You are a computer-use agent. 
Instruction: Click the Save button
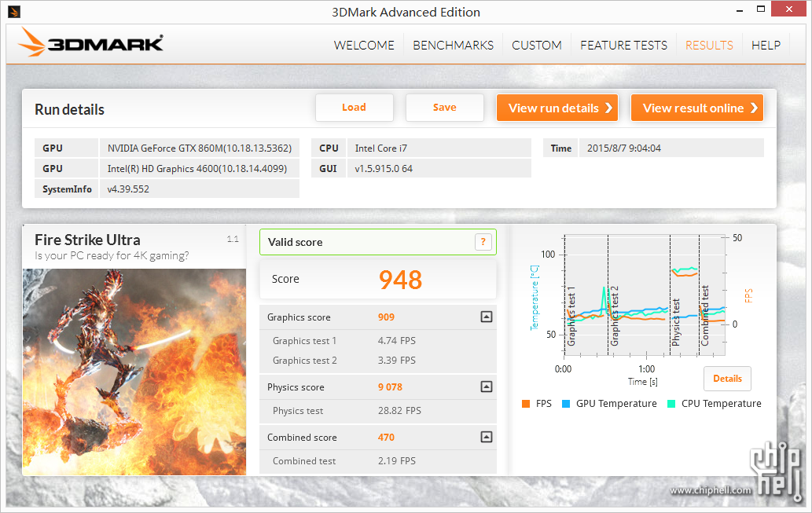coord(444,108)
